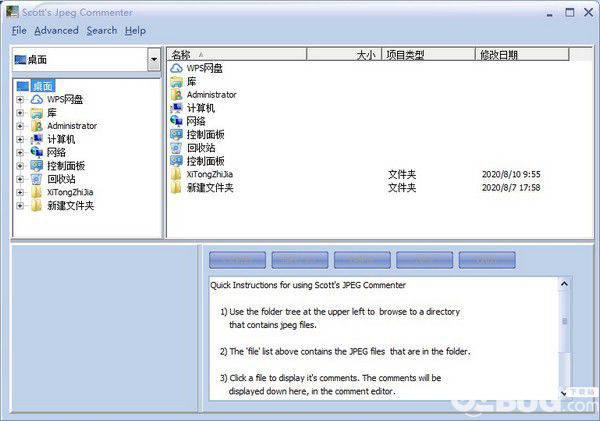600x421 pixels.
Task: Expand the 网络 node in the tree
Action: pos(20,153)
